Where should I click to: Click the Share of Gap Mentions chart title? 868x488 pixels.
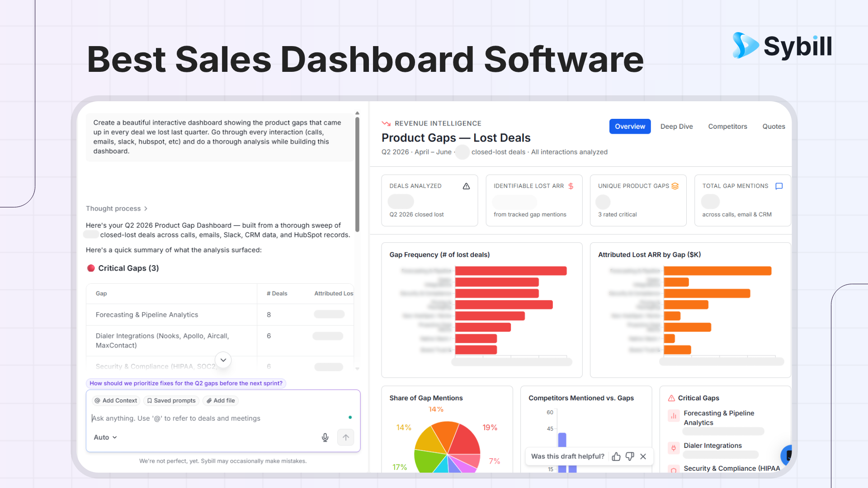(x=426, y=398)
